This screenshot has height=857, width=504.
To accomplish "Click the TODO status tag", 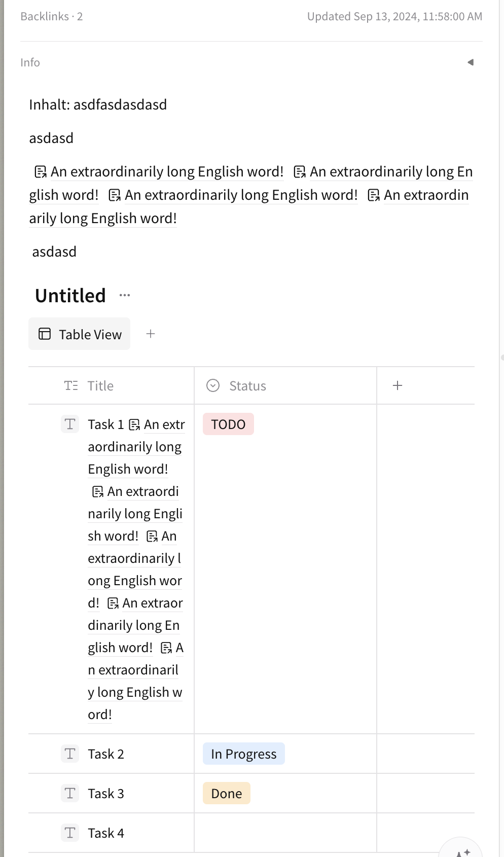I will (x=228, y=424).
